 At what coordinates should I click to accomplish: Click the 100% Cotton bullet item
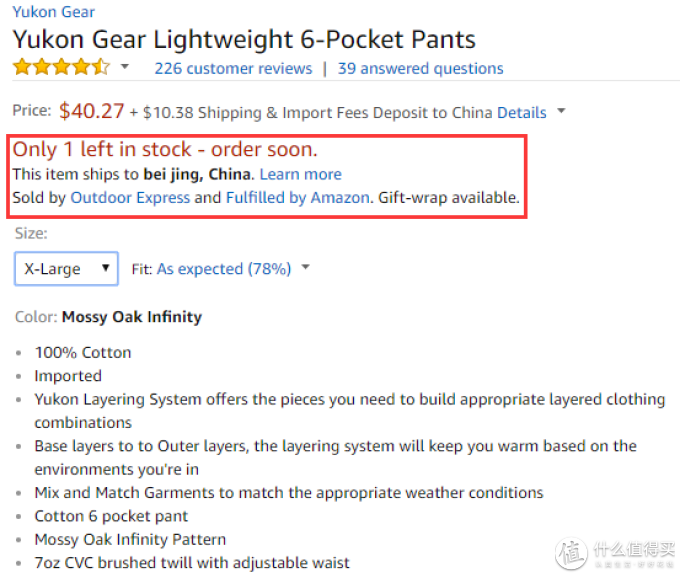pos(83,353)
